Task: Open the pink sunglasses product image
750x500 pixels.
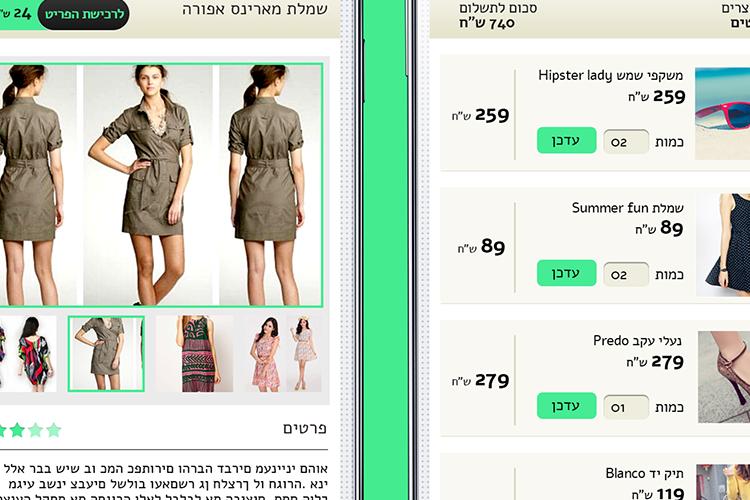Action: [x=722, y=113]
